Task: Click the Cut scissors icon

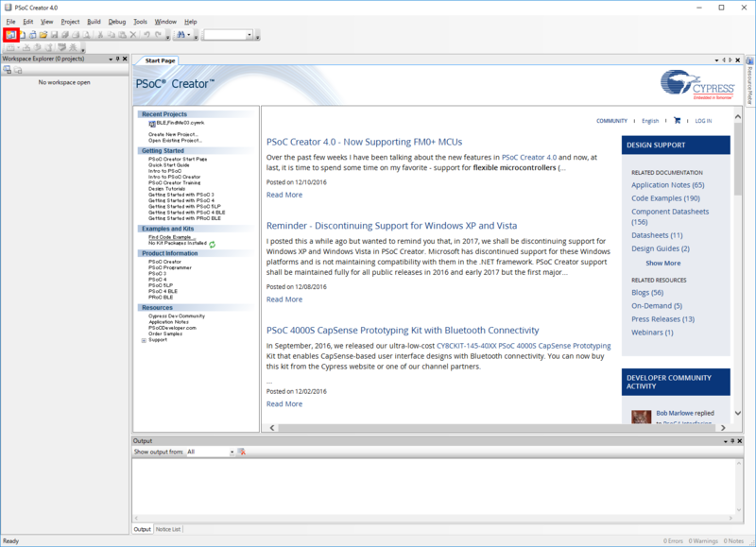Action: (x=100, y=35)
